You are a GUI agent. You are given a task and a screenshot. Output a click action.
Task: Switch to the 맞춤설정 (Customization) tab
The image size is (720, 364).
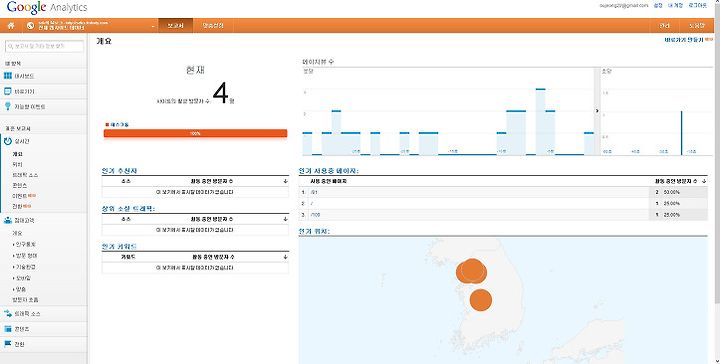tap(213, 26)
